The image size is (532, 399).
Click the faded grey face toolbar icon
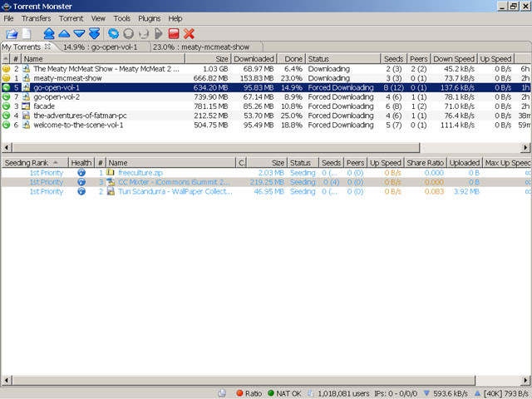tap(144, 33)
